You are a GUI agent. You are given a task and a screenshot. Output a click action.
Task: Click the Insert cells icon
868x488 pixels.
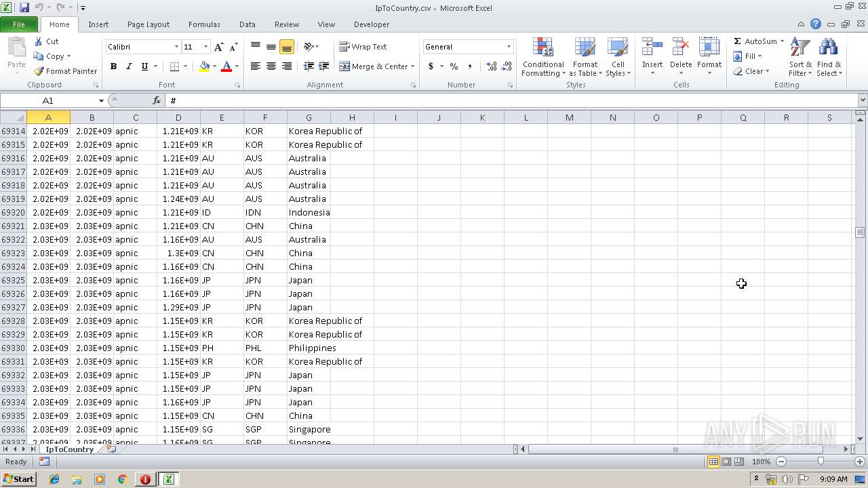(x=652, y=47)
